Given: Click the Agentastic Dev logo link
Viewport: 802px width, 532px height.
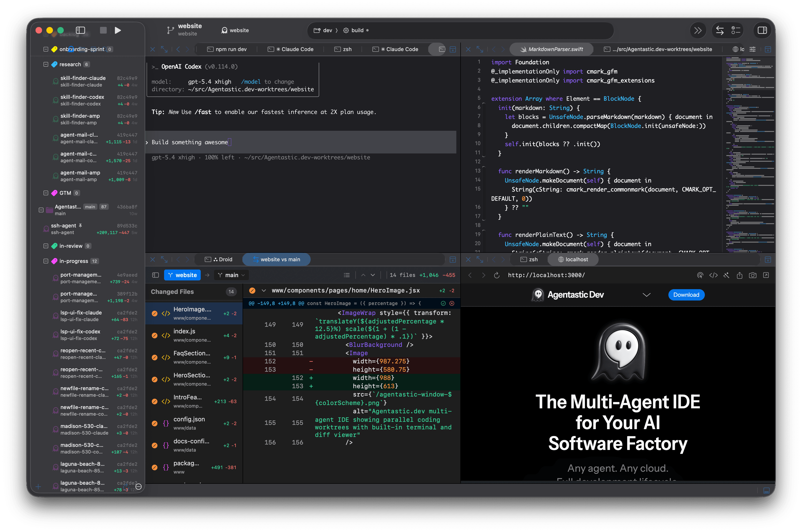Looking at the screenshot, I should (x=568, y=295).
